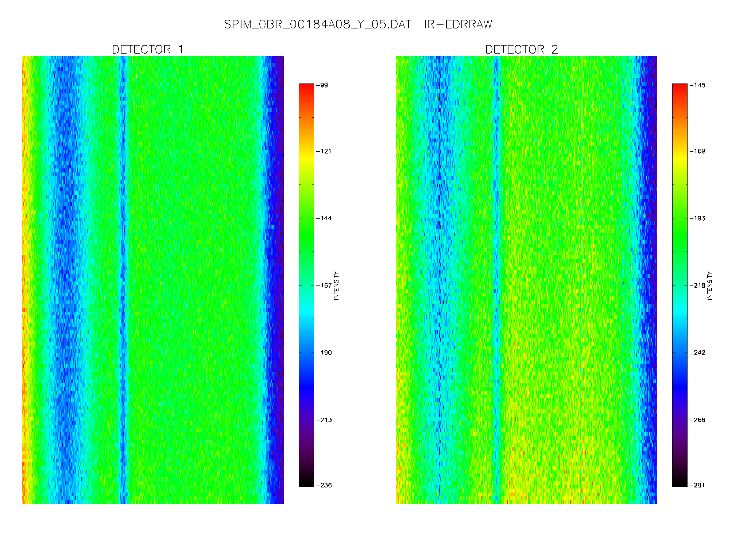Viewport: 747px width, 560px height.
Task: Click the INTENSITY label beside Detector 2 scale
Action: coord(710,285)
